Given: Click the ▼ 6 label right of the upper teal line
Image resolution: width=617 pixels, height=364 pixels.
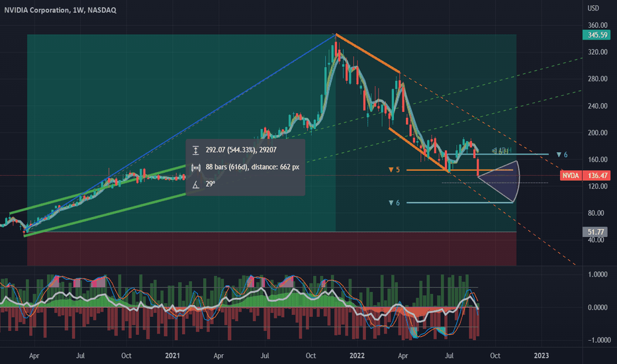Looking at the screenshot, I should 562,155.
